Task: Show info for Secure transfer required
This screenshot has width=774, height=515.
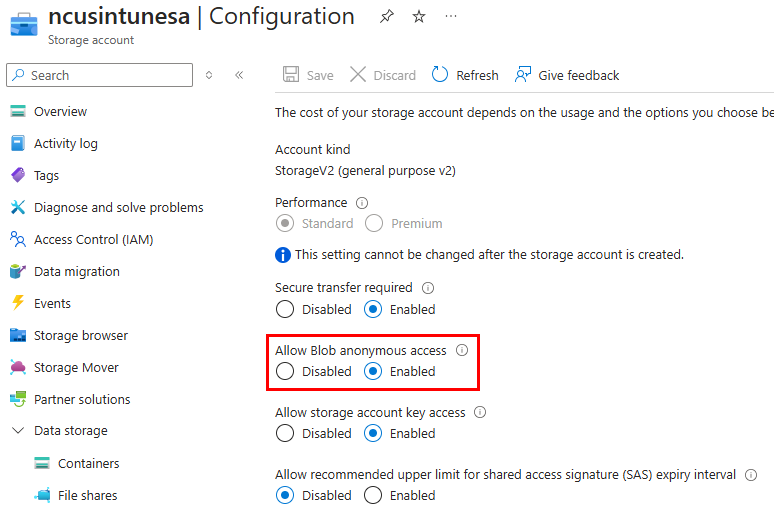Action: (428, 288)
